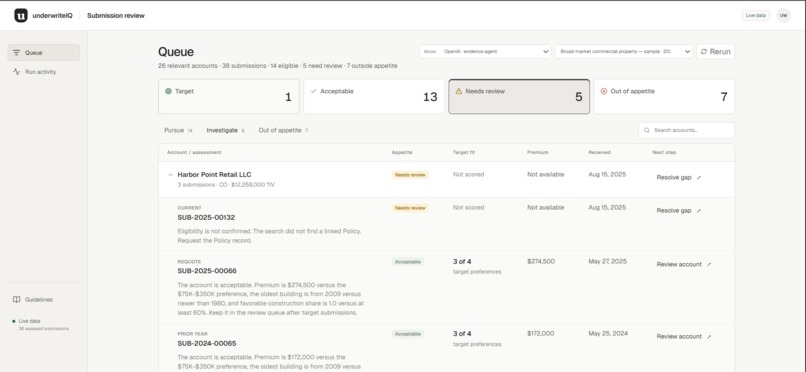The height and width of the screenshot is (372, 806).
Task: Click arrow icon beside SUB-2024-00065 Review account
Action: pos(709,337)
